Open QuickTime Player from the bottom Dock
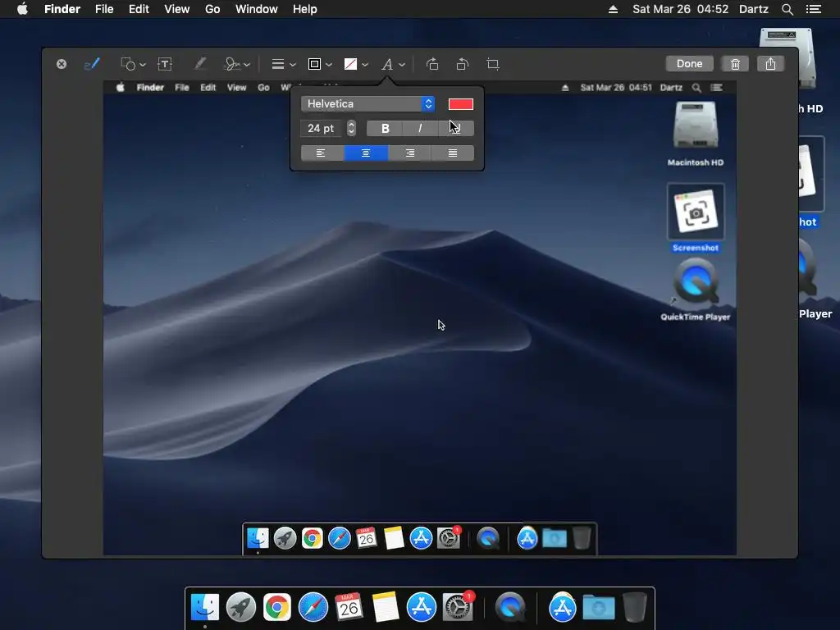Image resolution: width=840 pixels, height=630 pixels. click(x=510, y=607)
